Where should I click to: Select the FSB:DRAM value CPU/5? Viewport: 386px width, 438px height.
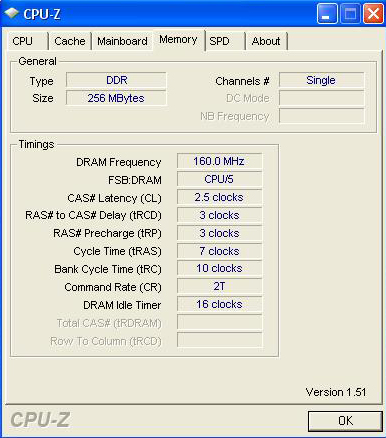coord(219,179)
